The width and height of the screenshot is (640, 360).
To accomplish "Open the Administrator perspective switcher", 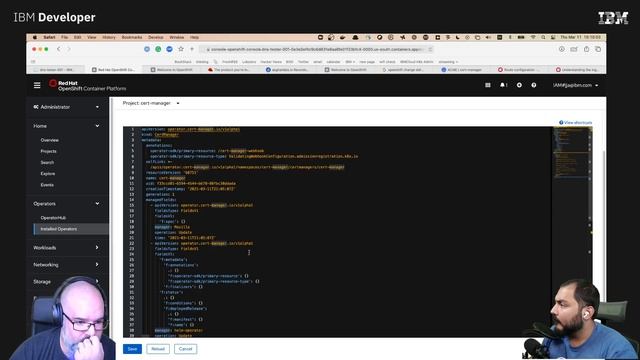I will [x=66, y=107].
